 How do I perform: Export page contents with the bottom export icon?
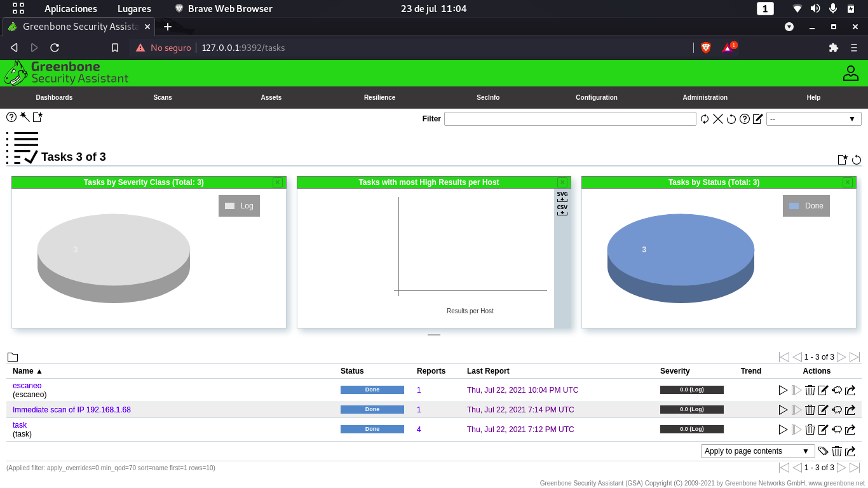[x=850, y=451]
